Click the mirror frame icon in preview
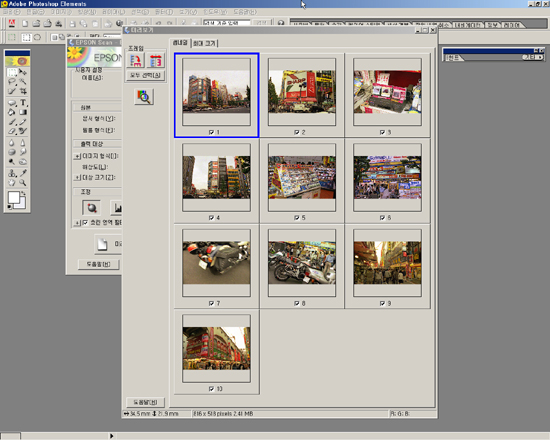Viewport: 550px width, 440px height. click(155, 60)
